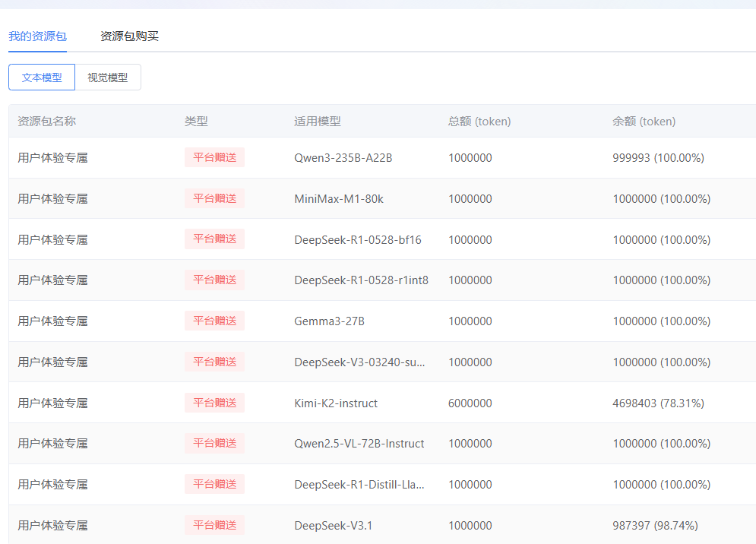This screenshot has width=756, height=544.
Task: Click the DeepSeek-R1-0528-r1int8 model name
Action: pyautogui.click(x=361, y=280)
